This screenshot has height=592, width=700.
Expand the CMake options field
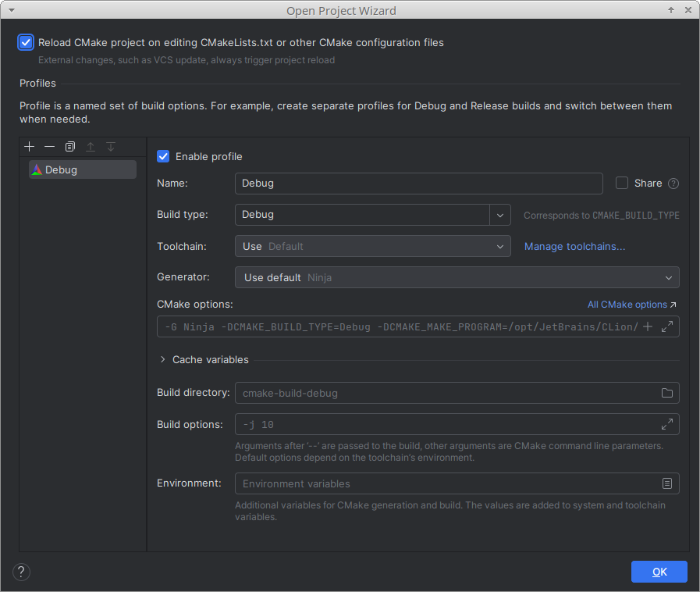point(667,326)
